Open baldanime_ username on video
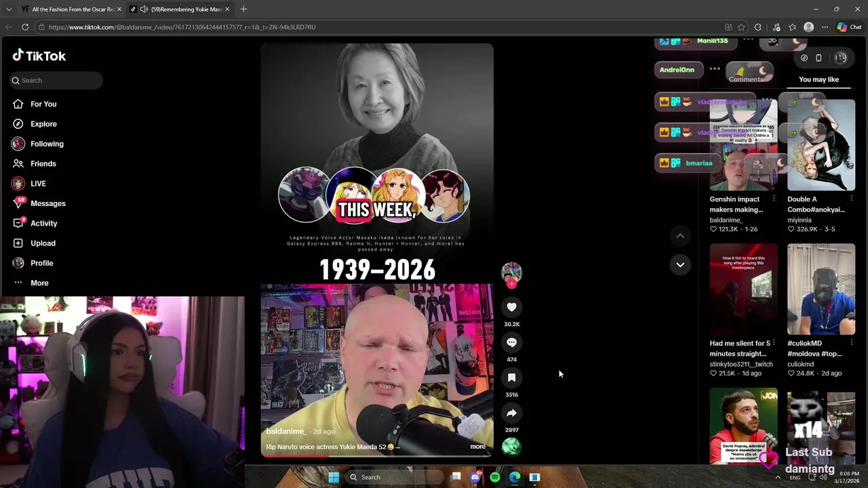This screenshot has height=488, width=868. (285, 431)
